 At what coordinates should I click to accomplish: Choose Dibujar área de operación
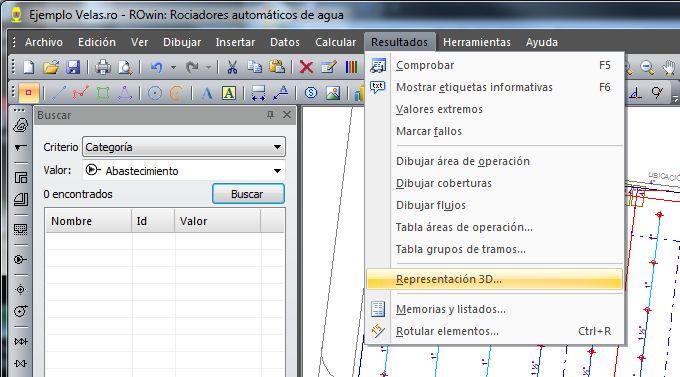[494, 161]
